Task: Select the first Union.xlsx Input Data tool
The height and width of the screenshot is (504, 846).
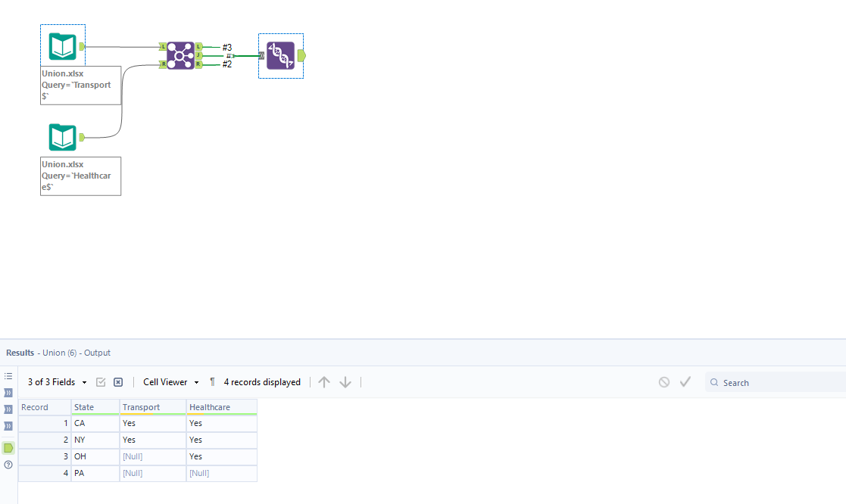Action: (x=62, y=45)
